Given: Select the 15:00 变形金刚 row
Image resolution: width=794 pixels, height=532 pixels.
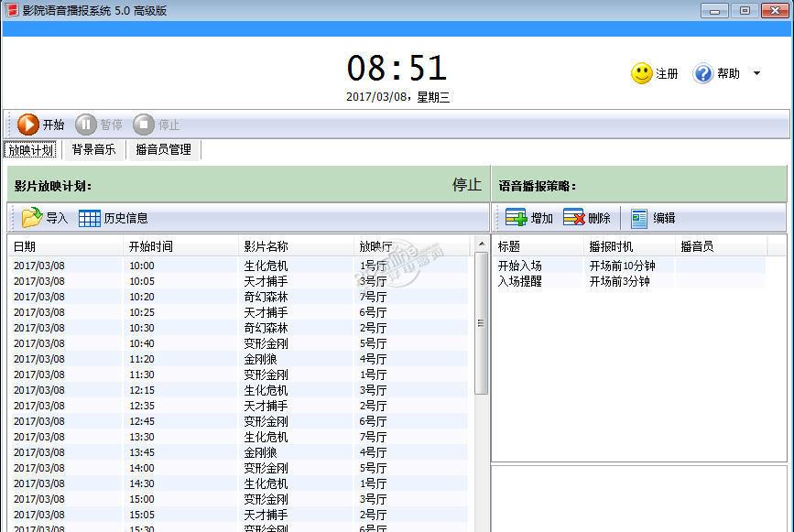Looking at the screenshot, I should pyautogui.click(x=239, y=499).
